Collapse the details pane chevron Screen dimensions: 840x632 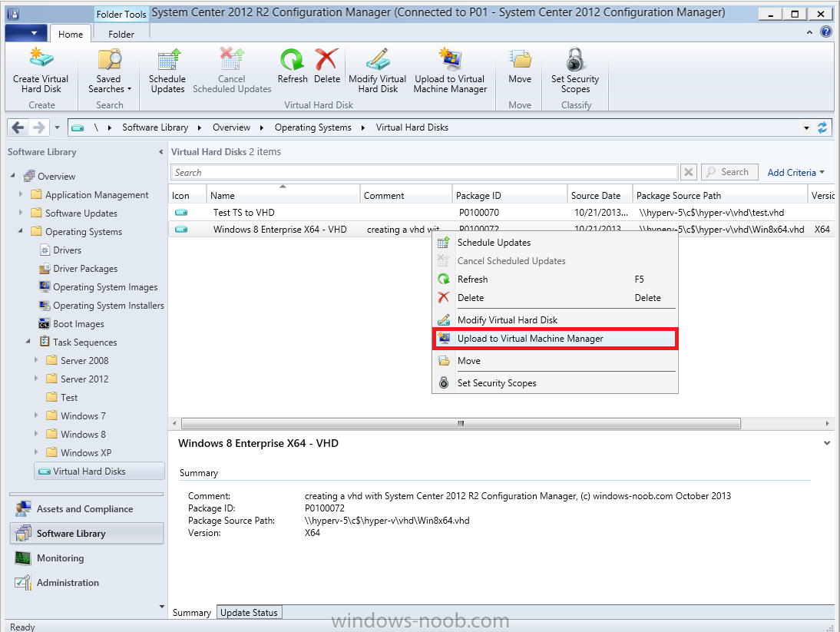pyautogui.click(x=827, y=443)
